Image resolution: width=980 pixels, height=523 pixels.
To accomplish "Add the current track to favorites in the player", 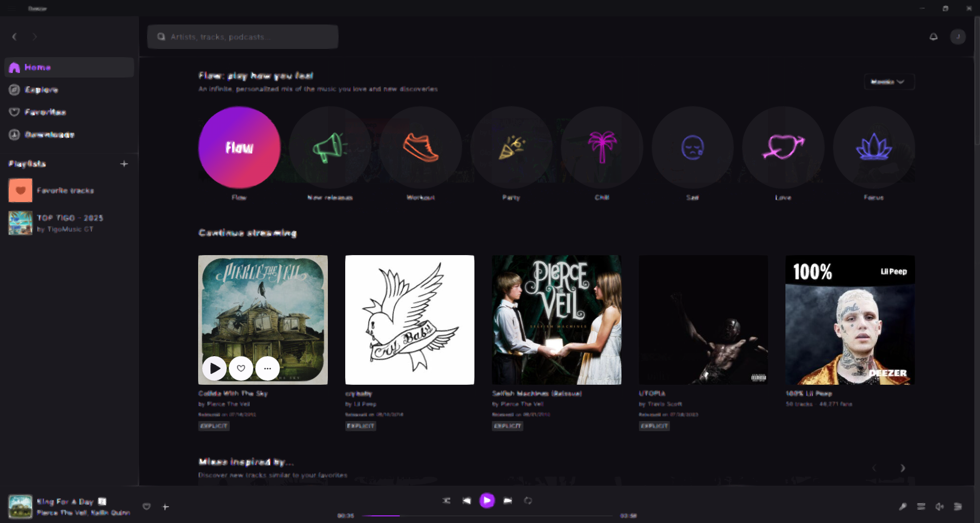I will tap(147, 507).
